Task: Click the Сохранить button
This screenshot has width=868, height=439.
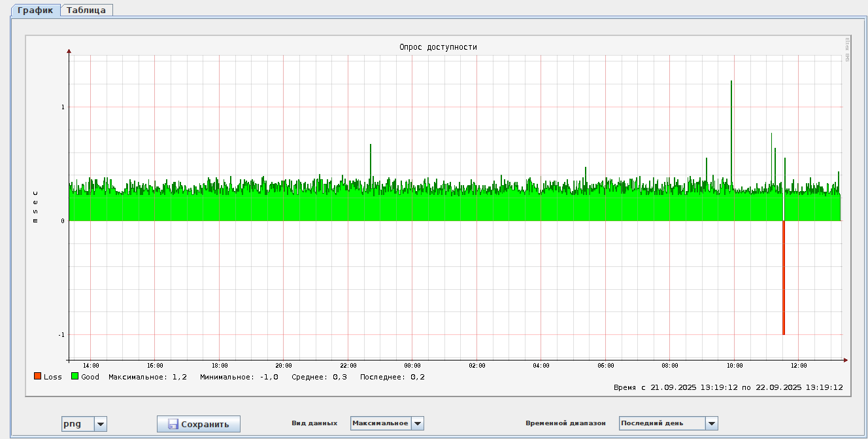Action: tap(198, 424)
